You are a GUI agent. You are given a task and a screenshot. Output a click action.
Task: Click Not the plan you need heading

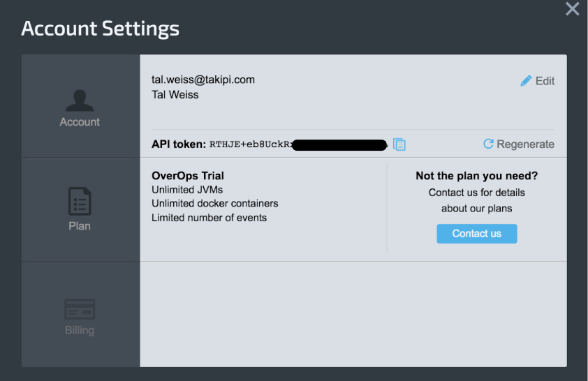477,176
